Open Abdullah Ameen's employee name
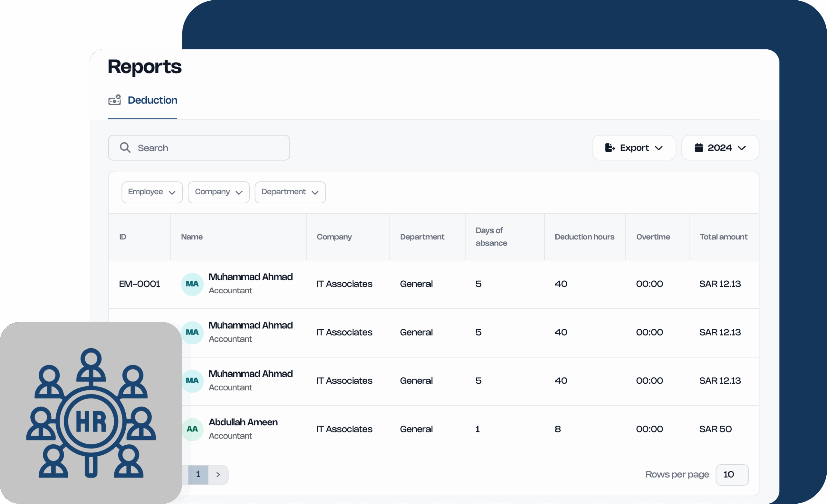Viewport: 827px width, 504px height. pyautogui.click(x=243, y=422)
